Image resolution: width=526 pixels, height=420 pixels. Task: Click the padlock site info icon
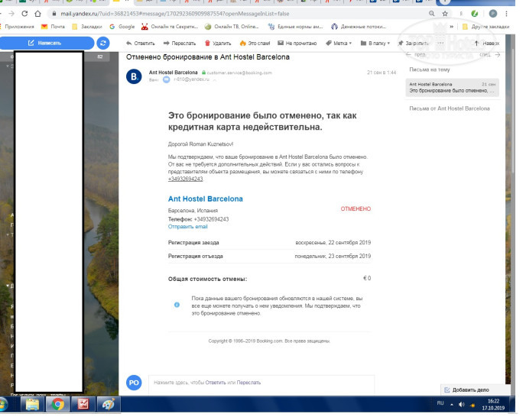tap(54, 14)
